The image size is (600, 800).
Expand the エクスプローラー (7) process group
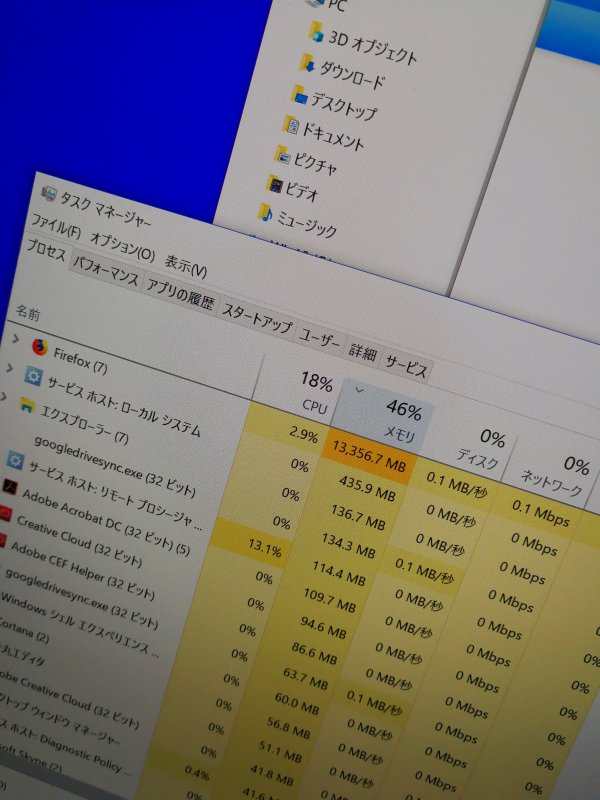pos(3,396)
